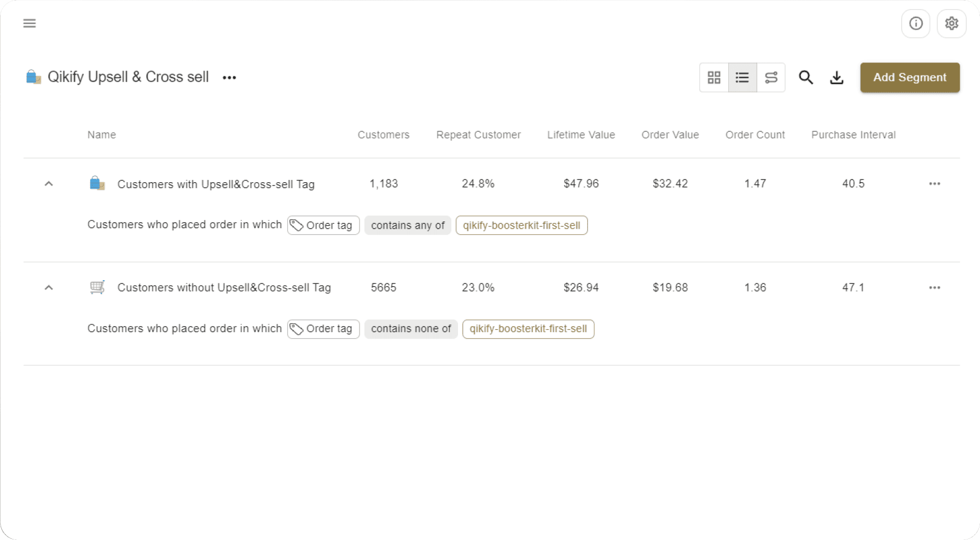Open segment search
This screenshot has width=980, height=540.
(x=805, y=77)
